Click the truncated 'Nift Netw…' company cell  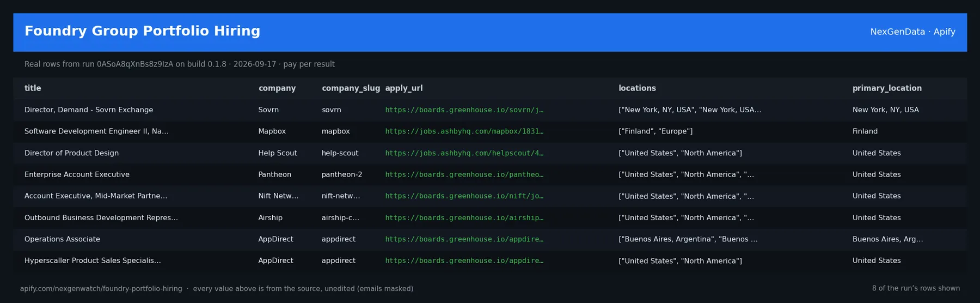click(x=278, y=196)
